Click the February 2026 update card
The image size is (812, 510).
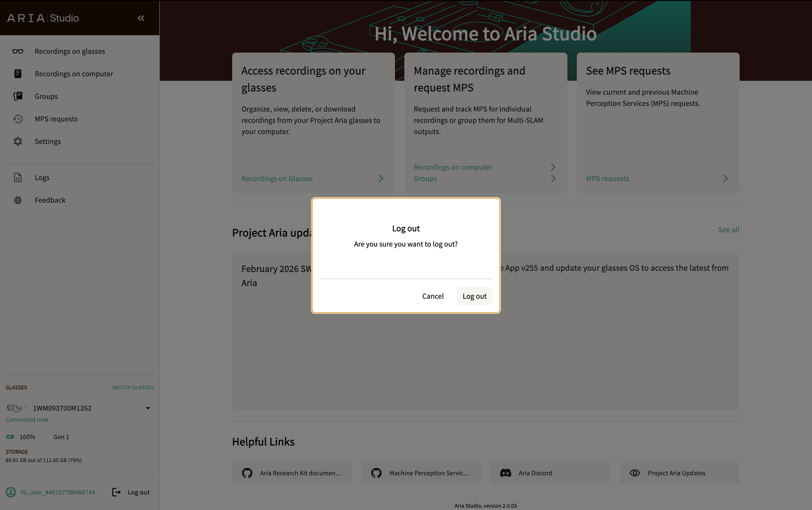(x=486, y=331)
